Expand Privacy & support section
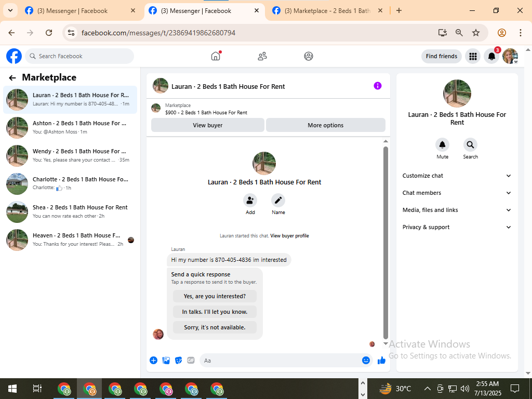The height and width of the screenshot is (399, 532). (457, 227)
